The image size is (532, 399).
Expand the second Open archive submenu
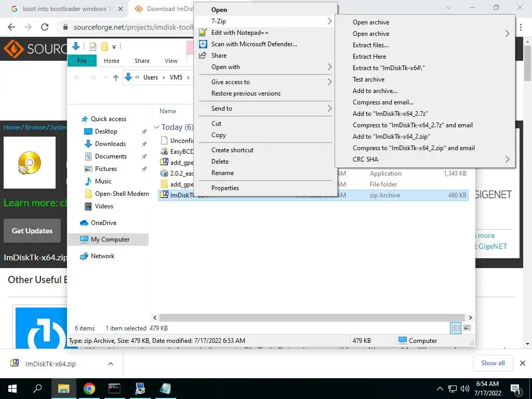pyautogui.click(x=508, y=34)
